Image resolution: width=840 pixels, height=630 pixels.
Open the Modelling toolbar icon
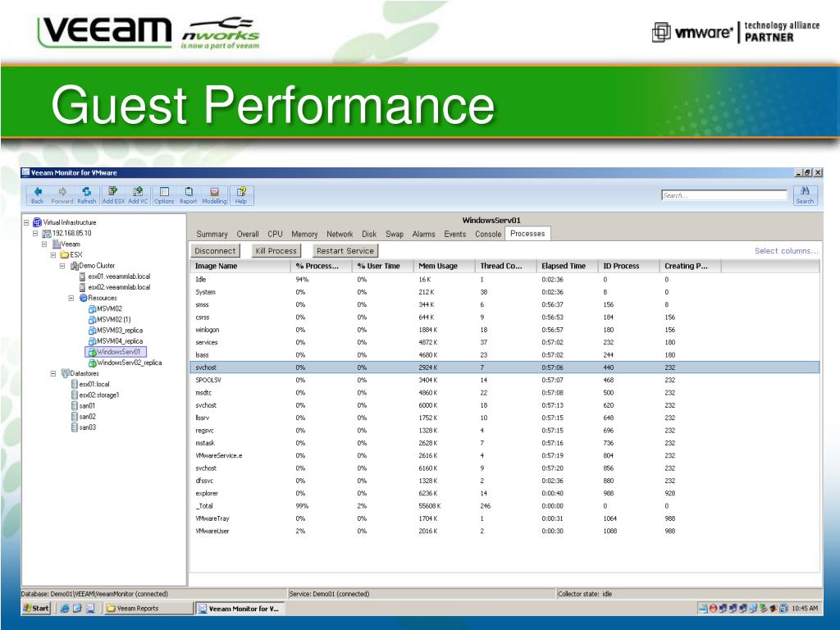click(x=214, y=195)
